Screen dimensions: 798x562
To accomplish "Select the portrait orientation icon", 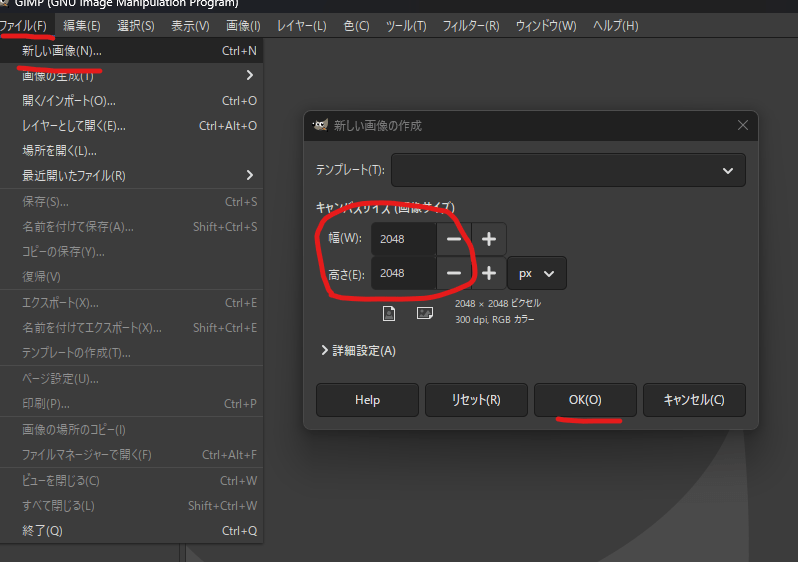I will coord(389,314).
